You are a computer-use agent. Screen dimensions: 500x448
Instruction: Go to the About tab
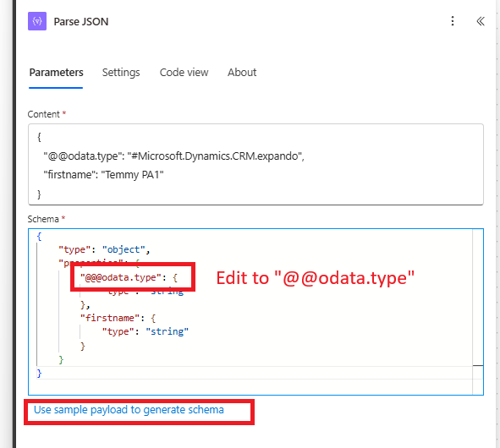[x=242, y=73]
